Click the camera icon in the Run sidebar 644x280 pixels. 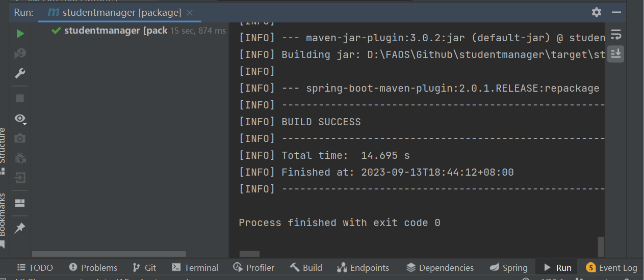(x=20, y=138)
